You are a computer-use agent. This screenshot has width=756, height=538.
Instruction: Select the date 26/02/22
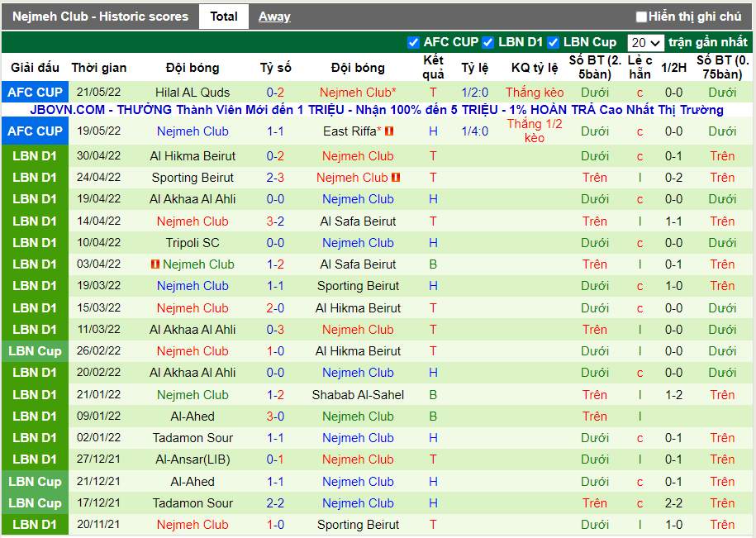(98, 351)
